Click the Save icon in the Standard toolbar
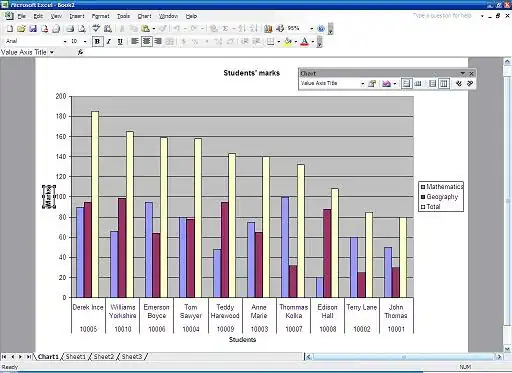Viewport: 512px width, 373px height. pos(33,29)
